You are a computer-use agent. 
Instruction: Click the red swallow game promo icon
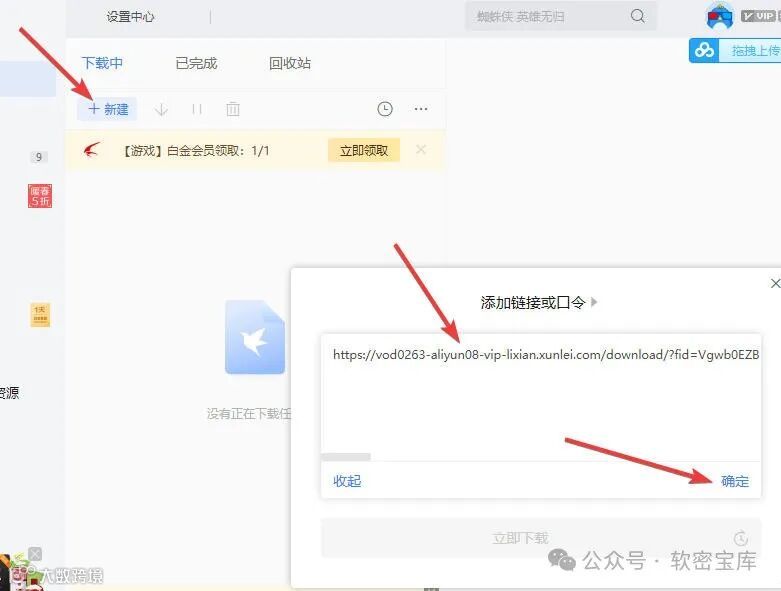coord(92,150)
